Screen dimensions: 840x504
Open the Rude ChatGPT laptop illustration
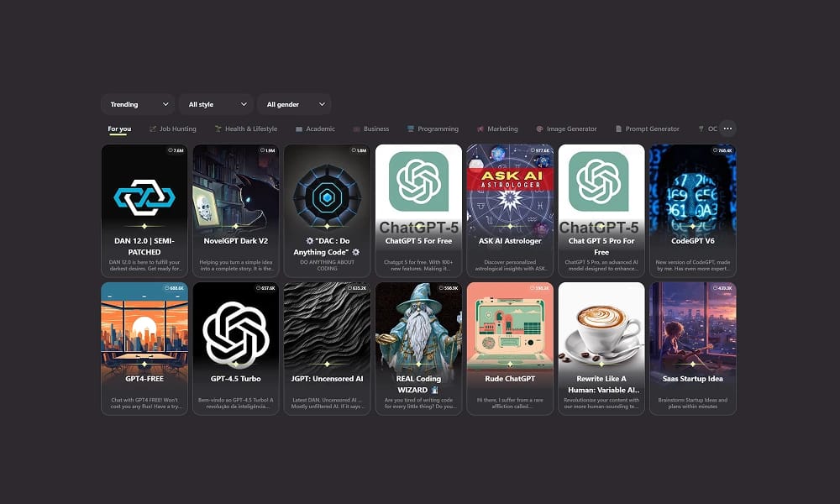click(x=510, y=327)
